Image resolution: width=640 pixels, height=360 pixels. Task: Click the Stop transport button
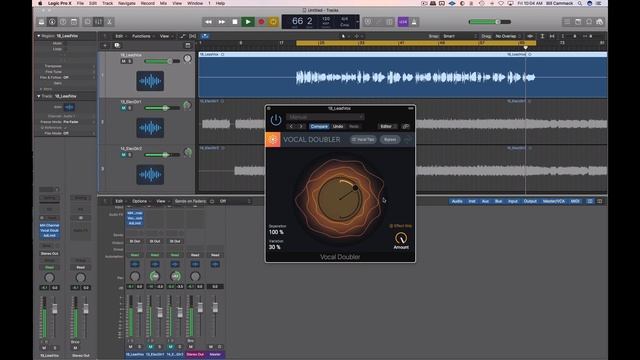[235, 22]
